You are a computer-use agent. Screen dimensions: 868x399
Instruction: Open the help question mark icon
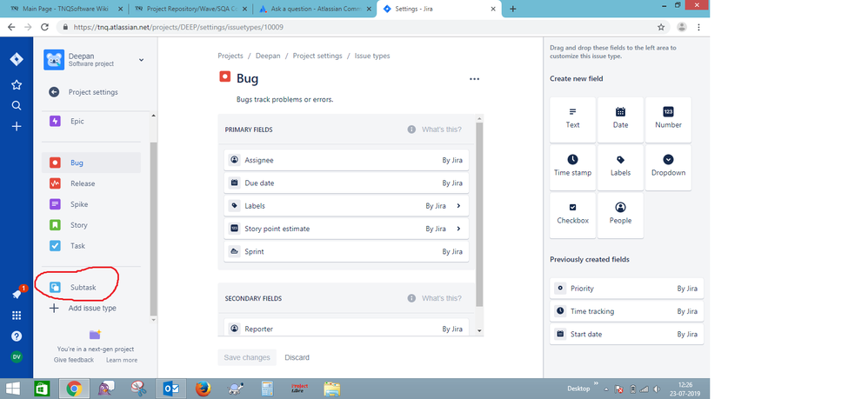tap(17, 336)
